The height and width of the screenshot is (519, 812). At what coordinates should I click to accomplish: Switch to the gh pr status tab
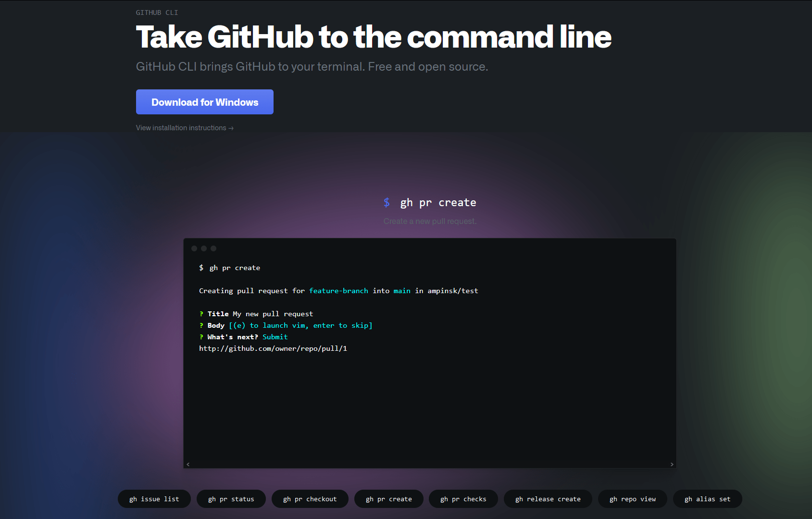pyautogui.click(x=231, y=499)
